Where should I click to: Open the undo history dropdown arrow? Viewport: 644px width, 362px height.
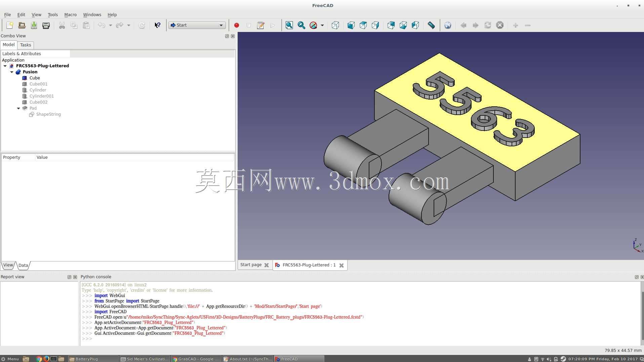point(110,25)
